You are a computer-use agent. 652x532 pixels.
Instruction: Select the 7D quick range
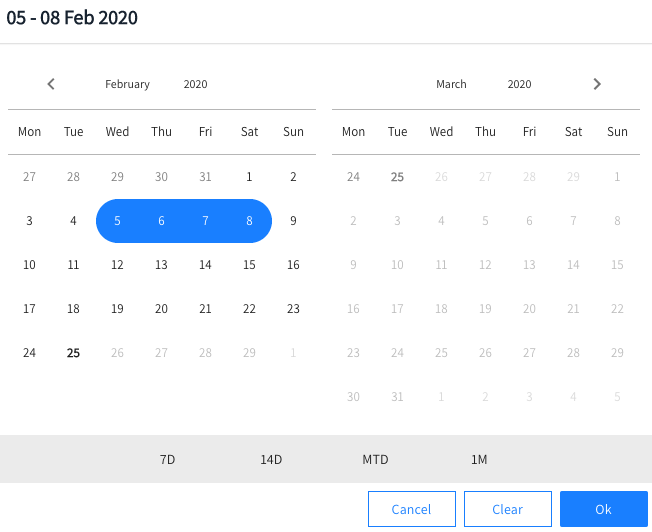pyautogui.click(x=167, y=459)
